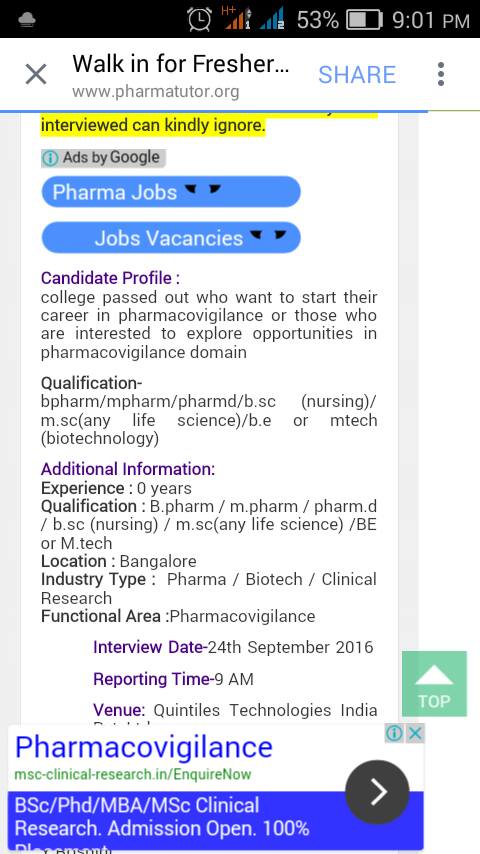Tap the battery indicator icon
The height and width of the screenshot is (854, 480).
(364, 20)
